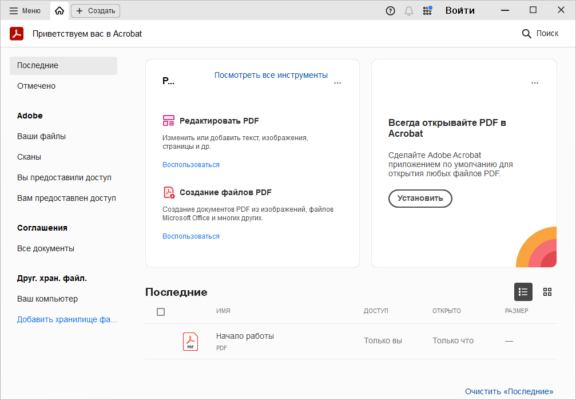The height and width of the screenshot is (400, 576).
Task: Click the Установить button
Action: point(420,198)
